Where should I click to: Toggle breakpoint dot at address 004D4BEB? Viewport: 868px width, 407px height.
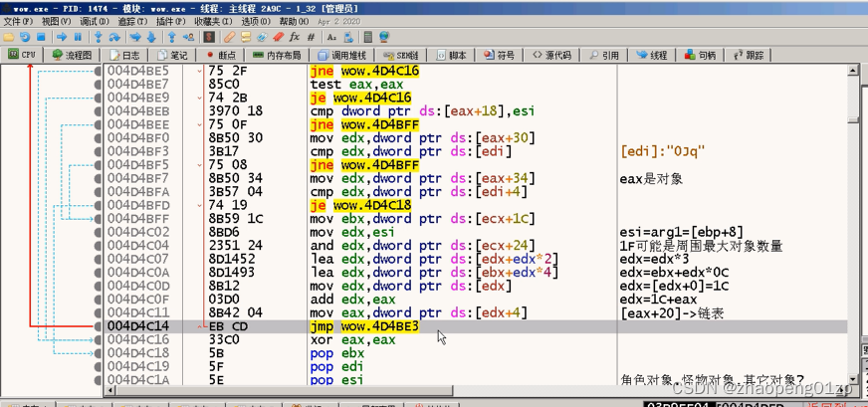[x=98, y=110]
